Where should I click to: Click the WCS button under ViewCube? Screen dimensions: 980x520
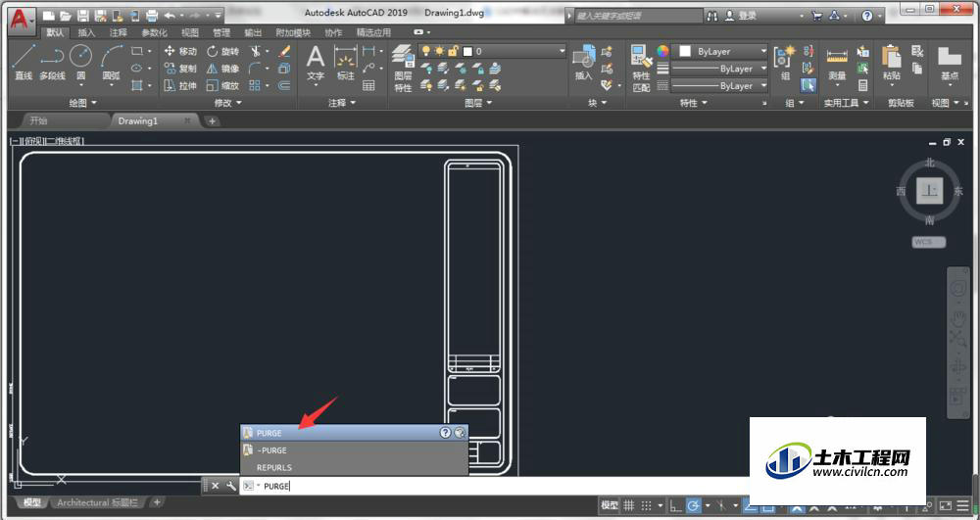[x=929, y=242]
